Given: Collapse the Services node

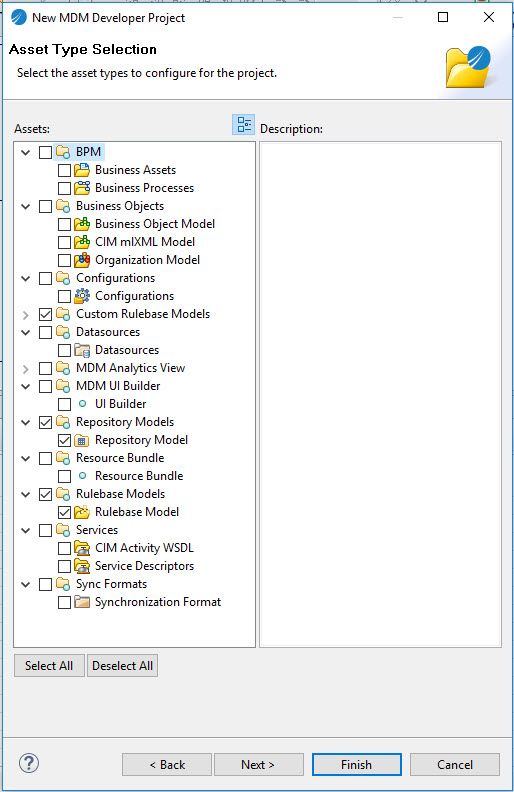Looking at the screenshot, I should pos(26,530).
